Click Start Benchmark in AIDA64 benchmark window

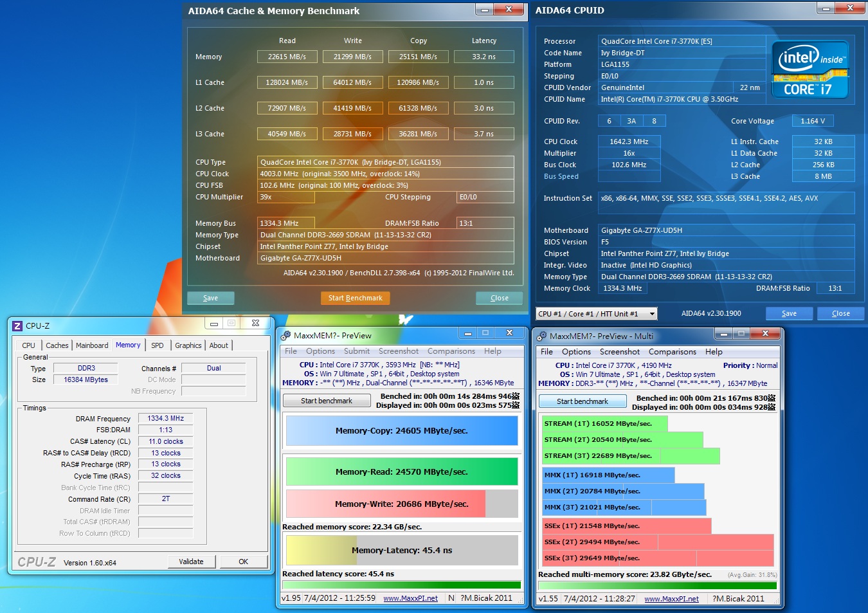355,298
